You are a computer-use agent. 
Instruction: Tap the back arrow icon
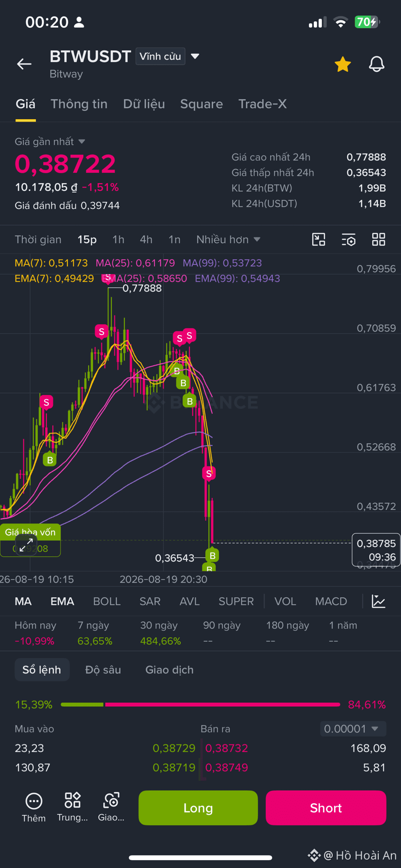coord(24,64)
